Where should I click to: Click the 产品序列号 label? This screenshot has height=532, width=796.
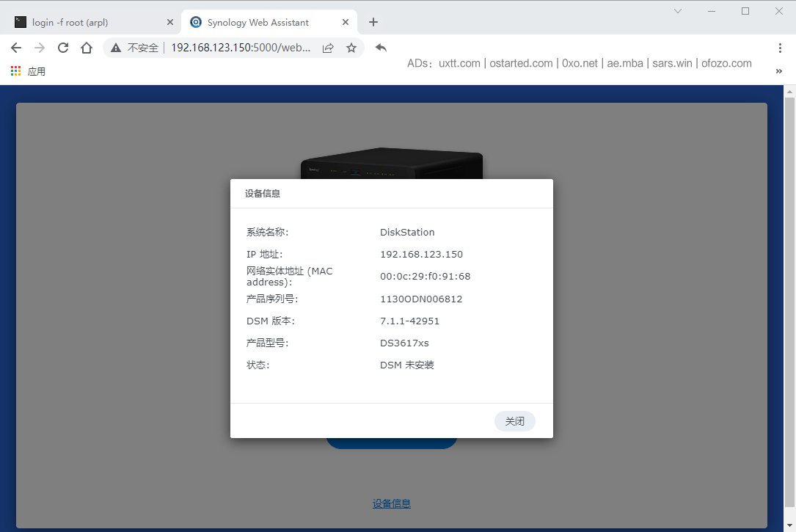click(x=272, y=299)
